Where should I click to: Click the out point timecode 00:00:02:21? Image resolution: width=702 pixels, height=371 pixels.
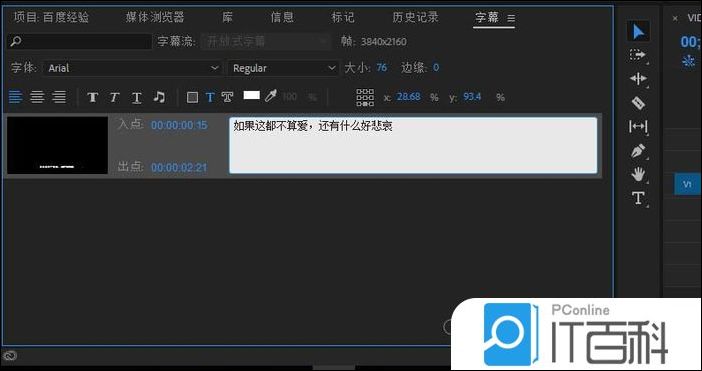point(179,168)
